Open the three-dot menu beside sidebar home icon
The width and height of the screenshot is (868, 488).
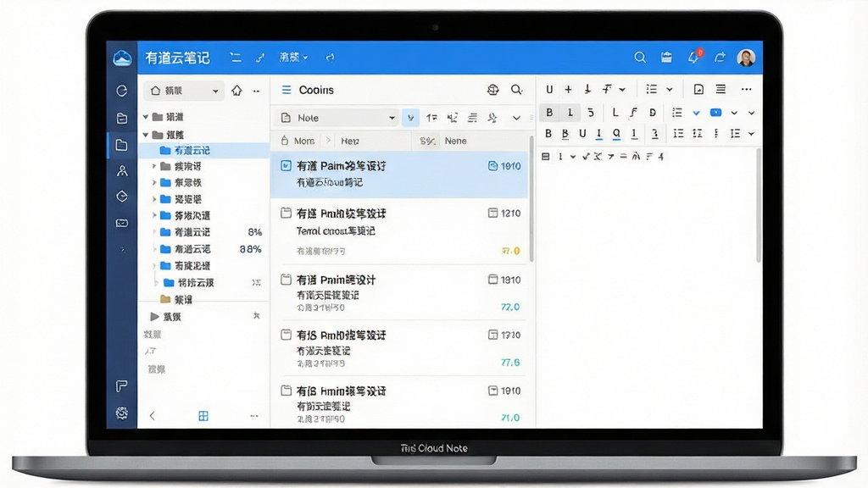coord(256,91)
